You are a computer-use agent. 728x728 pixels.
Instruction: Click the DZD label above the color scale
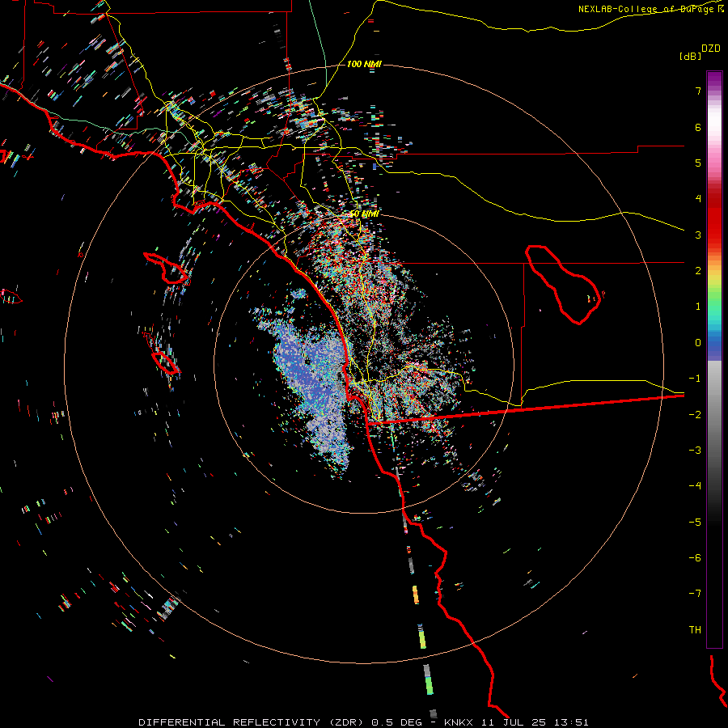tap(711, 49)
